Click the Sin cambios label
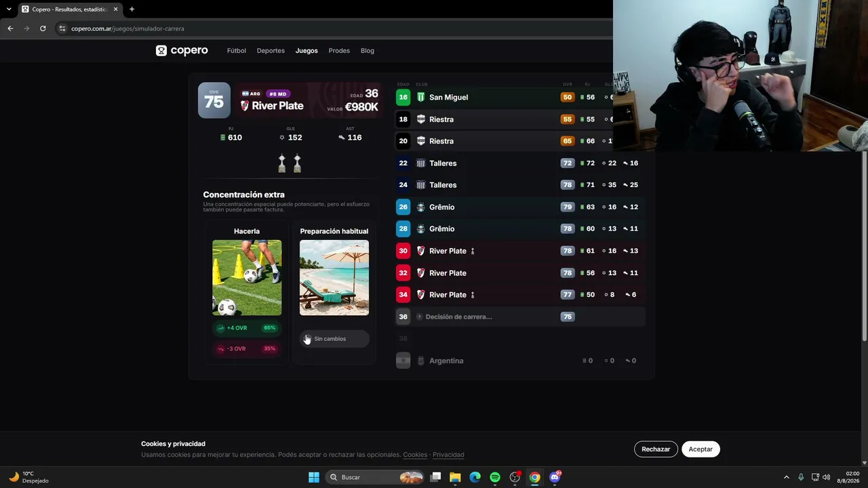The height and width of the screenshot is (488, 868). 330,339
